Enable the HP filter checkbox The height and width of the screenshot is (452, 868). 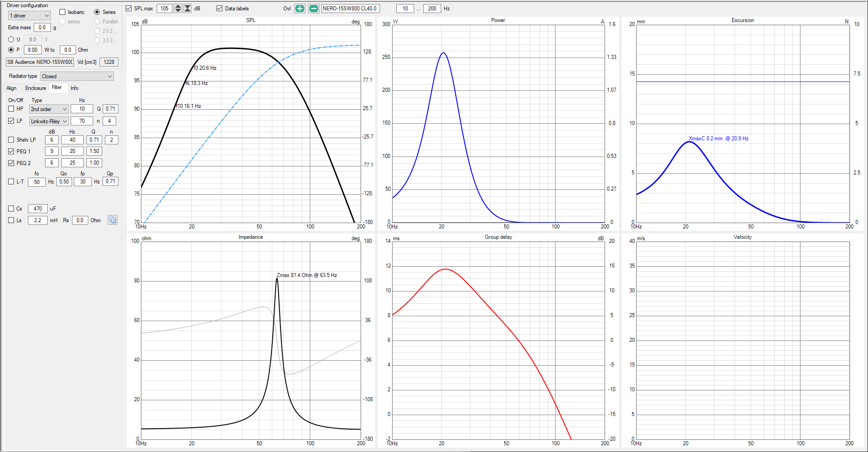pyautogui.click(x=11, y=109)
